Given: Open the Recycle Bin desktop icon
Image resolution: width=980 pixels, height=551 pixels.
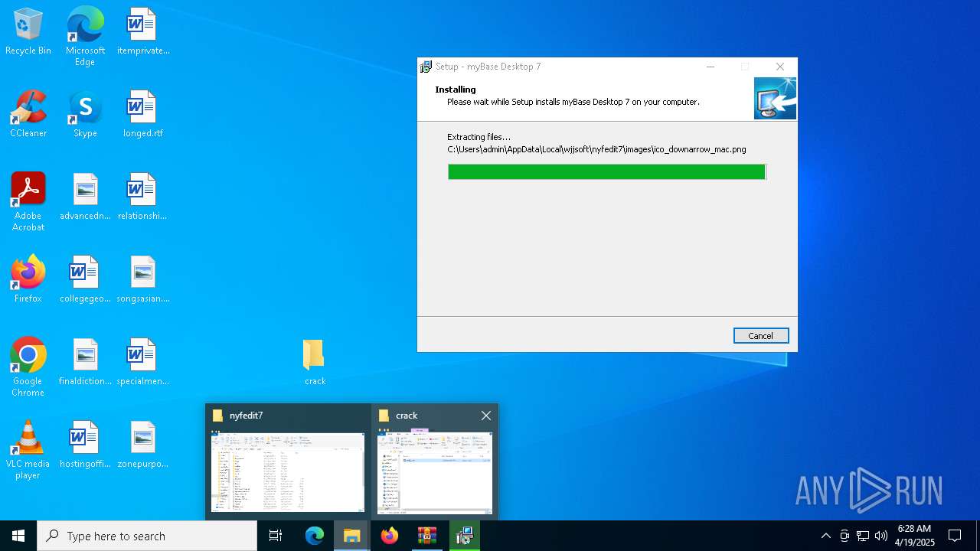Looking at the screenshot, I should [x=28, y=32].
